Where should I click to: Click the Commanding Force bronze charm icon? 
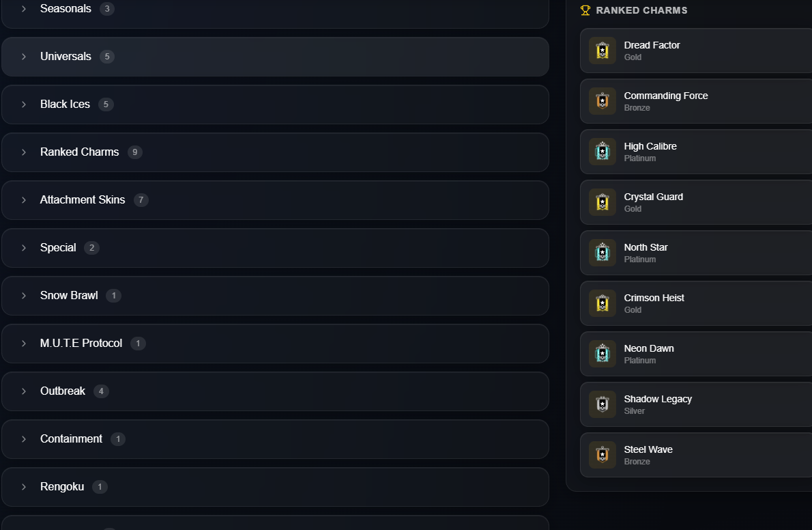(603, 101)
